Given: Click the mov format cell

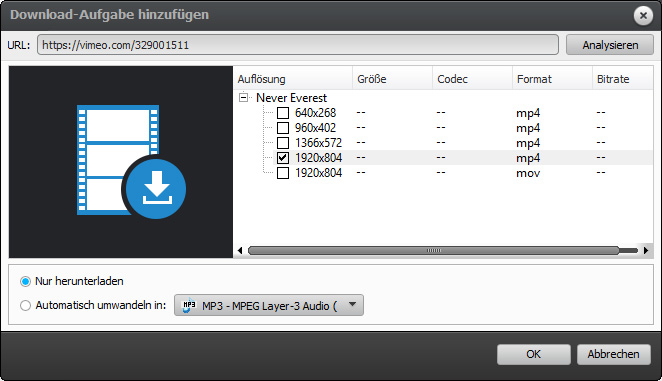Looking at the screenshot, I should 528,173.
